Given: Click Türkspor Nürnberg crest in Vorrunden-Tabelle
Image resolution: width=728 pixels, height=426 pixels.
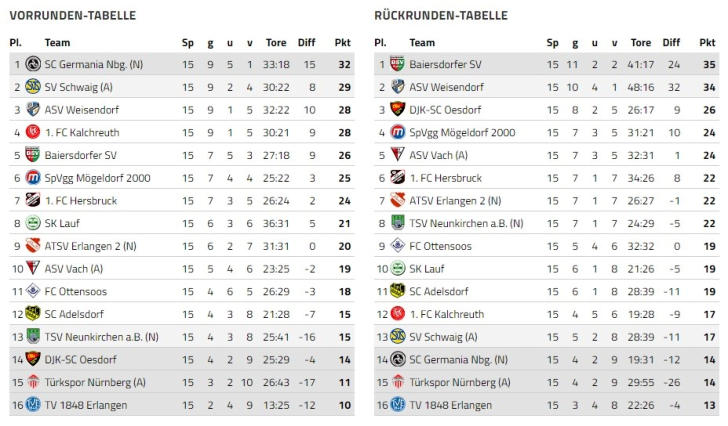Looking at the screenshot, I should pyautogui.click(x=33, y=381).
